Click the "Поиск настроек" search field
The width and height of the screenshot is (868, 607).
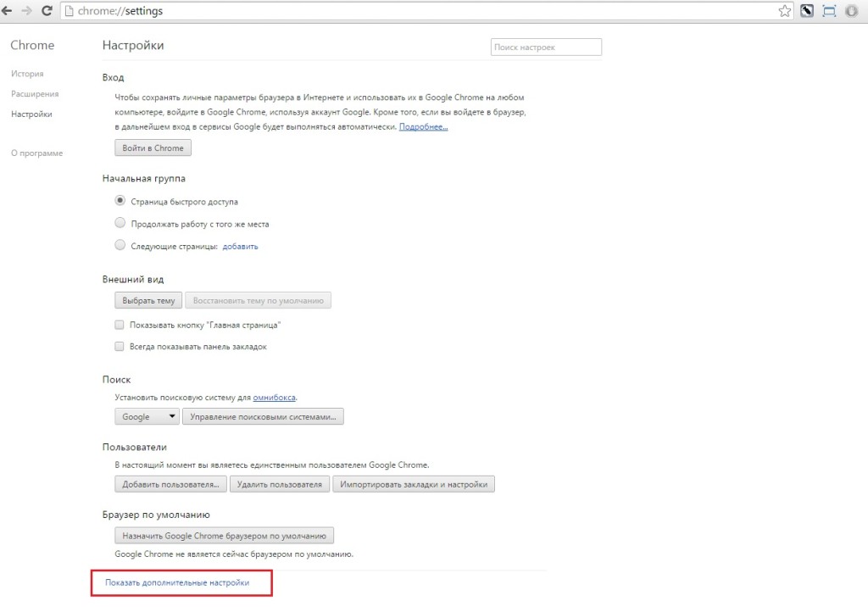pos(546,47)
